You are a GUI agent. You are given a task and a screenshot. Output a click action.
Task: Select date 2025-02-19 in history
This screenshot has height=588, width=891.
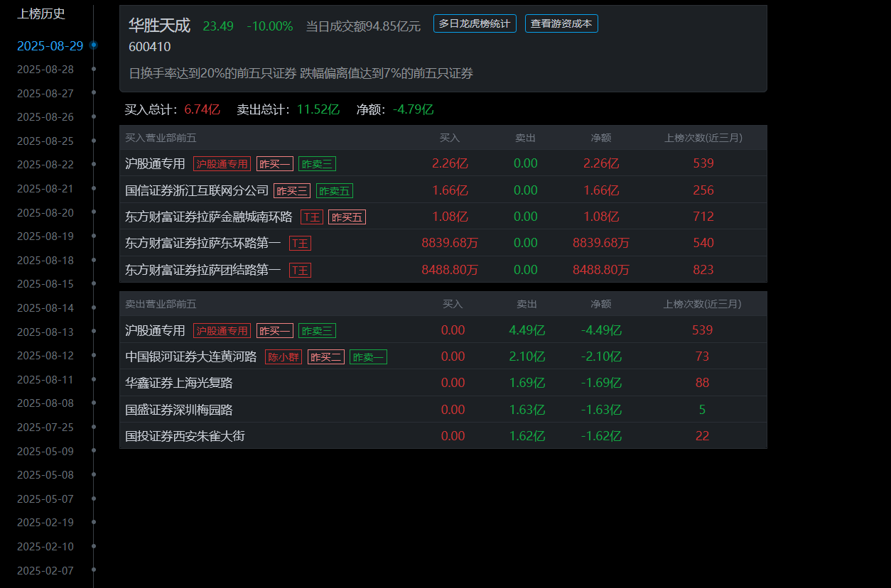point(45,523)
